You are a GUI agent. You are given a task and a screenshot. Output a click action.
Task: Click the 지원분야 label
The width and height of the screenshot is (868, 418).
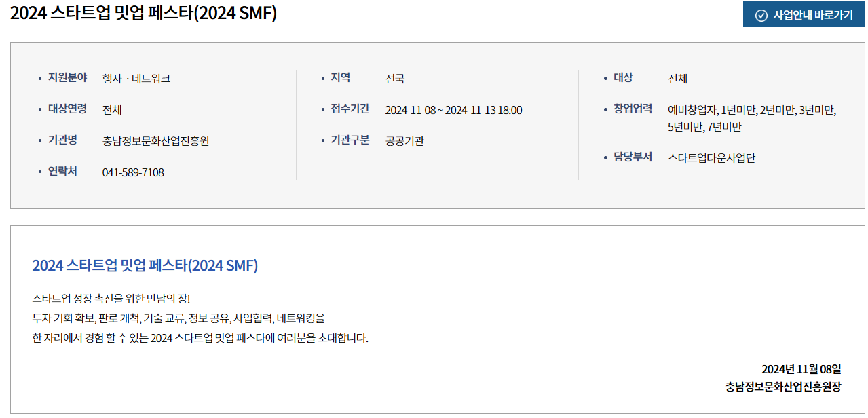(x=67, y=77)
